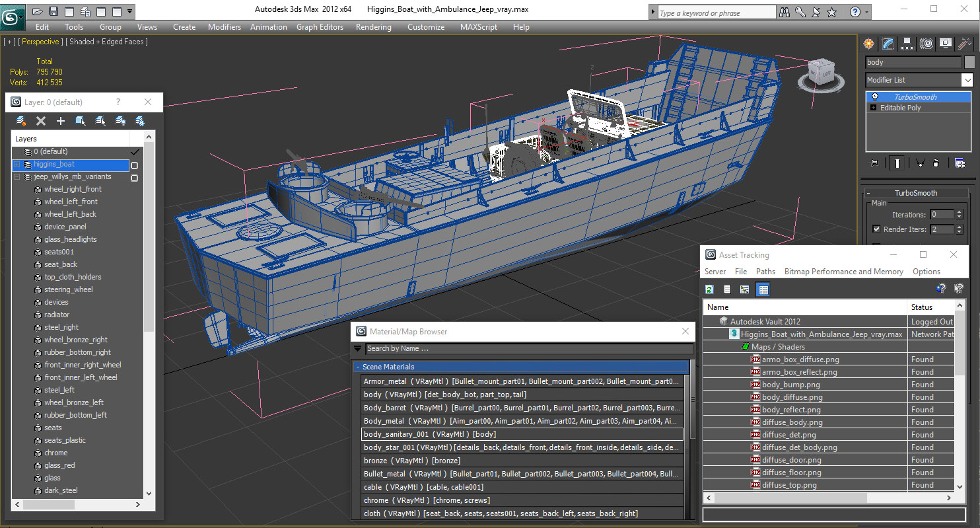980x528 pixels.
Task: Open the Help dropdown arrow
Action: pyautogui.click(x=867, y=12)
